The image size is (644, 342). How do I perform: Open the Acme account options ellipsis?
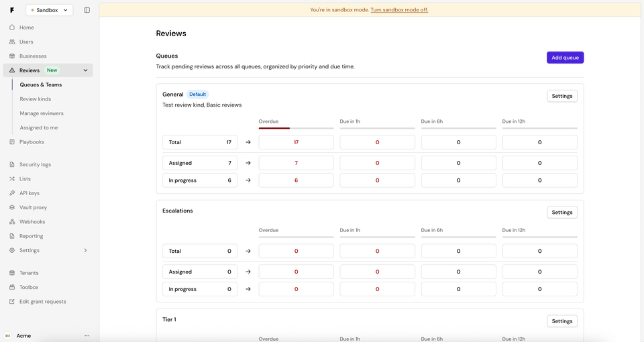[87, 336]
